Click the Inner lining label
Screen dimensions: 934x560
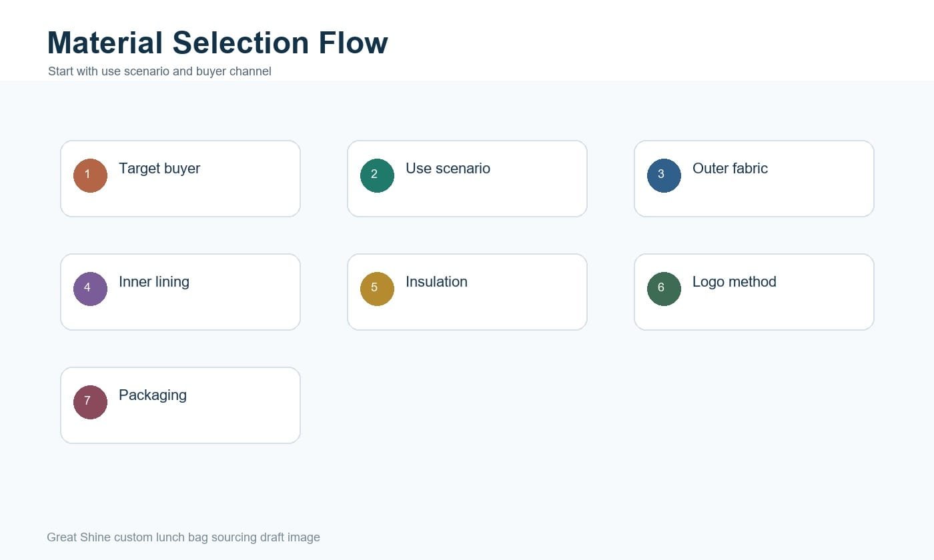(x=154, y=282)
